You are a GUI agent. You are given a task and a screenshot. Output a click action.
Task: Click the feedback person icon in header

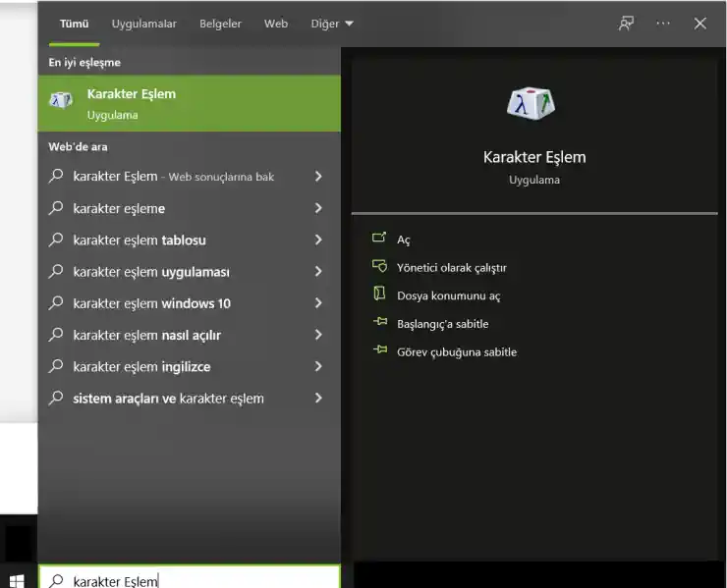[626, 24]
